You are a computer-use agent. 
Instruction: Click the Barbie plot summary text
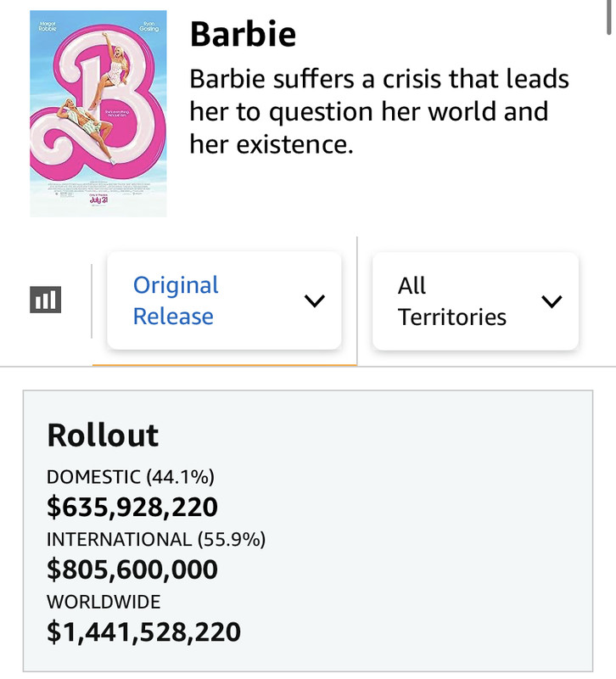(378, 112)
